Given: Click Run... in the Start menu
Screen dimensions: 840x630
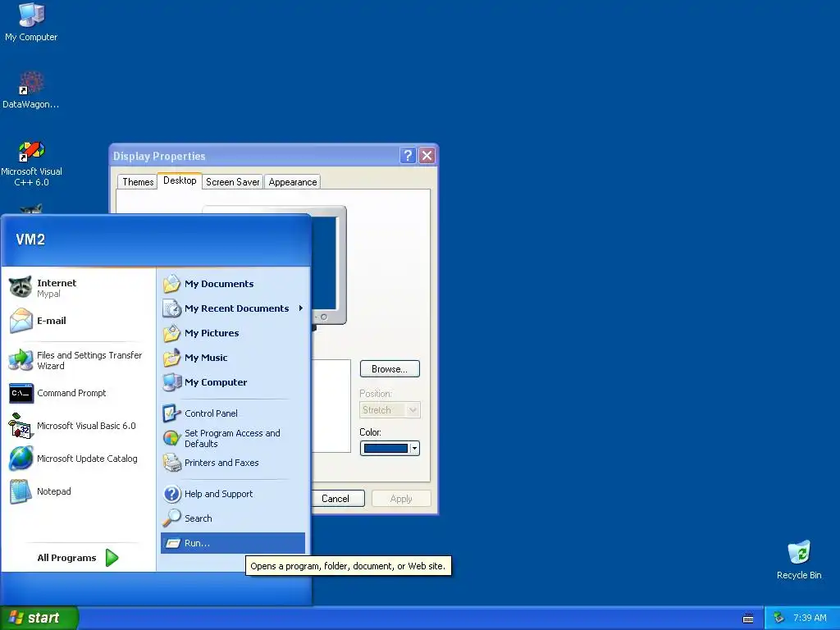Looking at the screenshot, I should coord(233,543).
